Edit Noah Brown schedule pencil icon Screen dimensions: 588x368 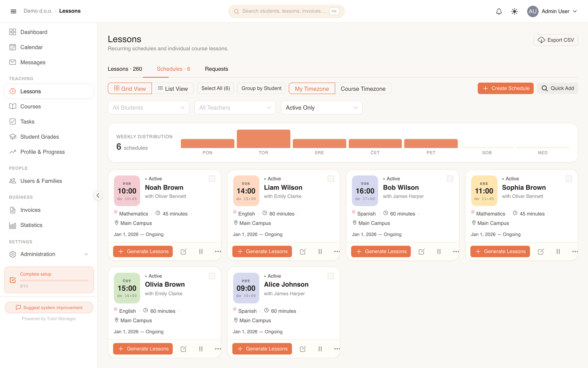(183, 251)
